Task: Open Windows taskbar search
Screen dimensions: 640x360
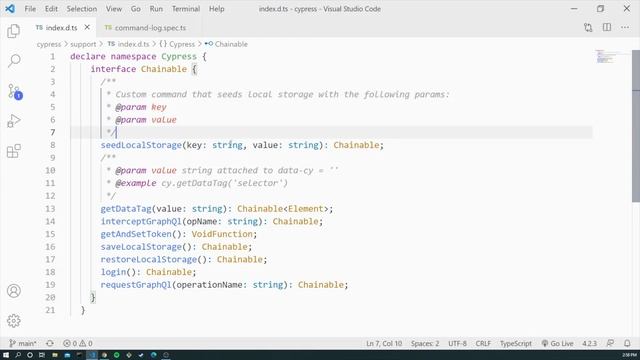Action: tap(18, 355)
